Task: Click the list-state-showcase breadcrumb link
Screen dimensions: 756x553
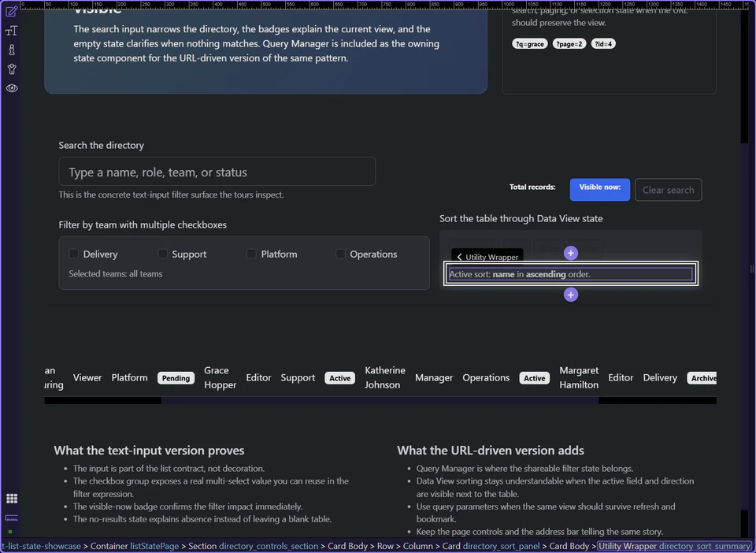Action: coord(40,546)
